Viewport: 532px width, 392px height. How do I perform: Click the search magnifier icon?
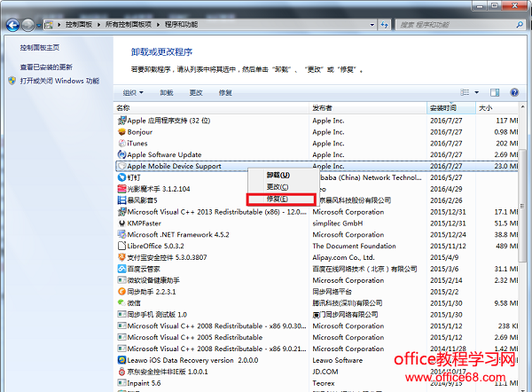520,25
